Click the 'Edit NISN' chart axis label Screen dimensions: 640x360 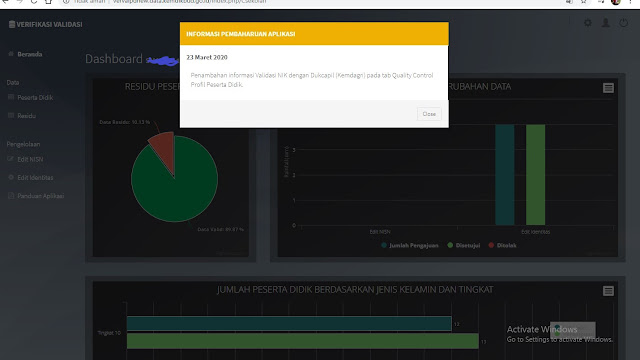click(x=380, y=231)
